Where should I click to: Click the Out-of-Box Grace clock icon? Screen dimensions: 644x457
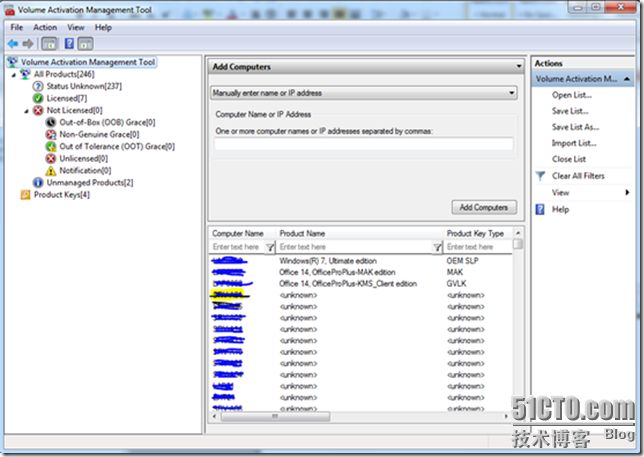(x=51, y=122)
